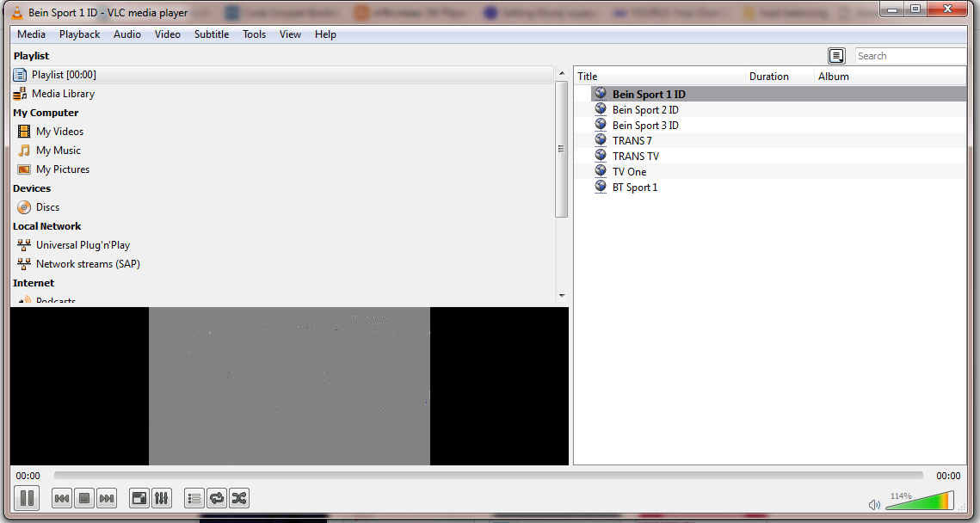The image size is (980, 523).
Task: Click the video preview area
Action: 289,386
